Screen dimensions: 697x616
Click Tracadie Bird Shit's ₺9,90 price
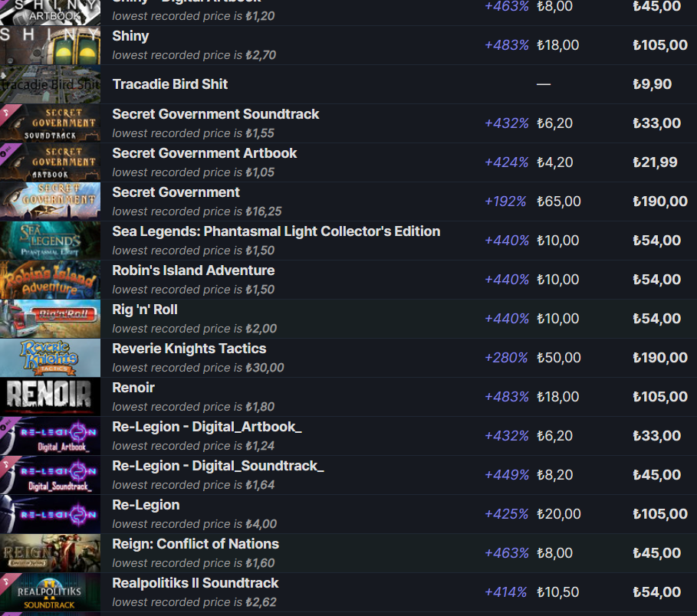coord(652,84)
